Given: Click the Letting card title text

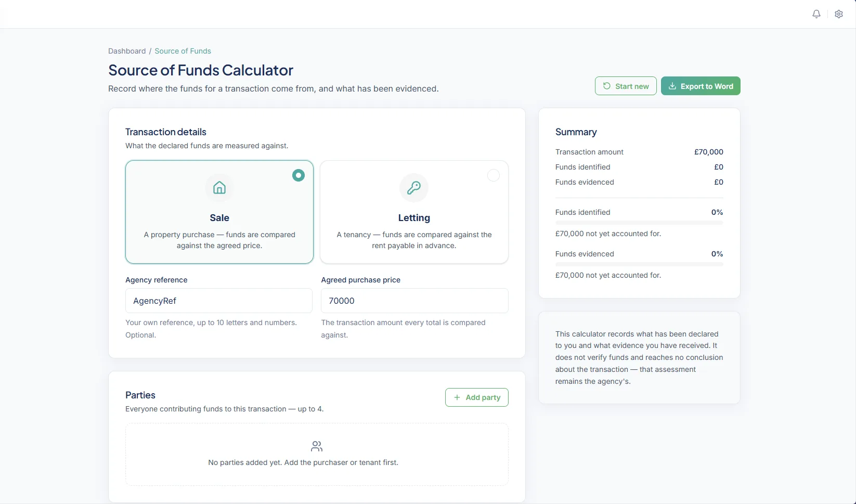Looking at the screenshot, I should 414,218.
